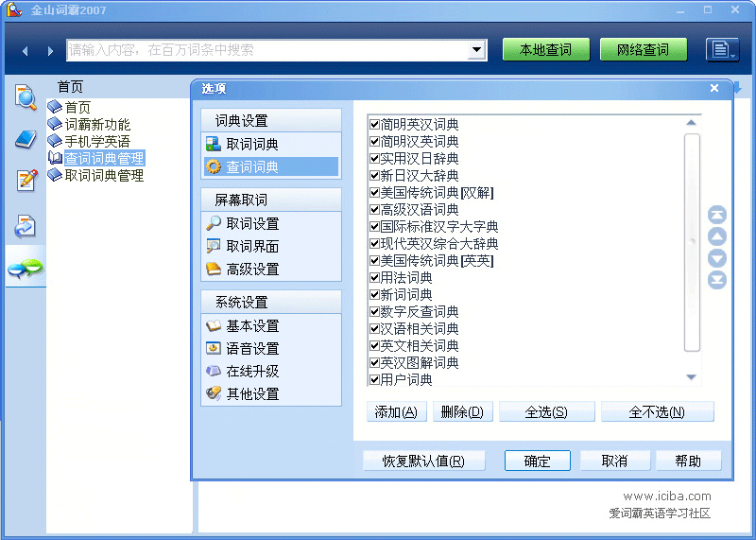
Task: Click the gear icon beside 查词词典
Action: (x=214, y=166)
